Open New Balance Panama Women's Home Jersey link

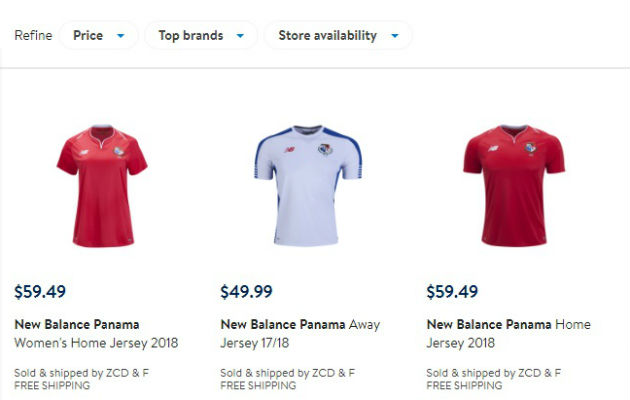point(96,334)
